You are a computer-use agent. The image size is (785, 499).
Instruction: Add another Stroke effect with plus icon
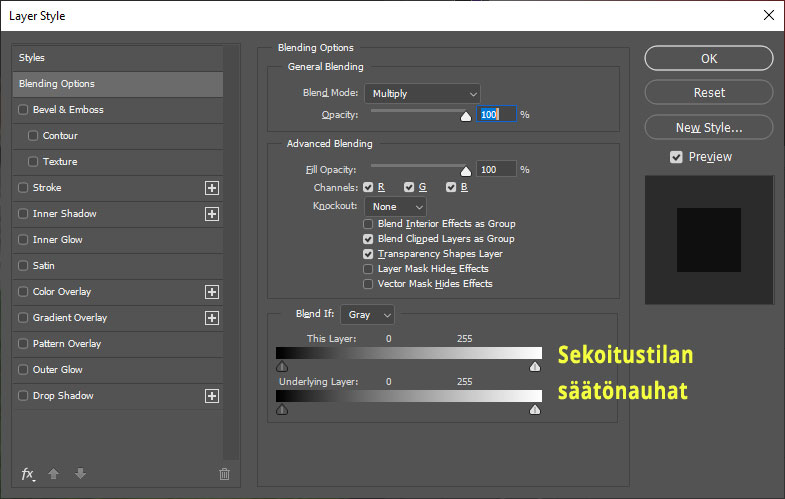point(212,188)
